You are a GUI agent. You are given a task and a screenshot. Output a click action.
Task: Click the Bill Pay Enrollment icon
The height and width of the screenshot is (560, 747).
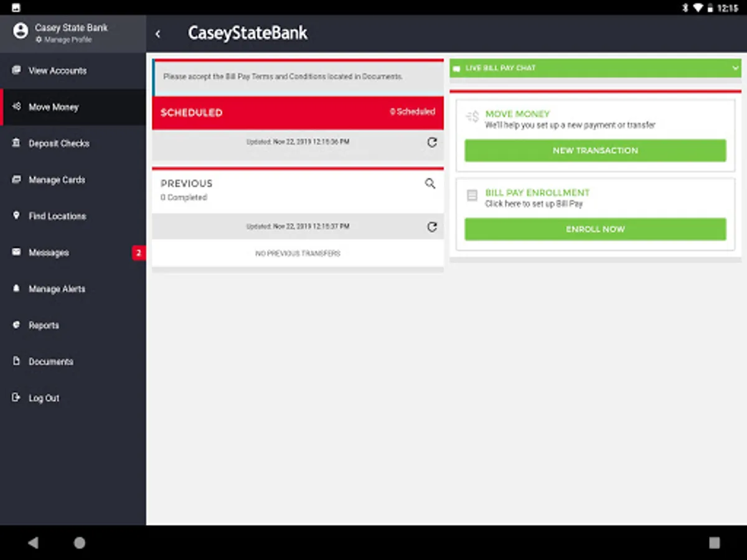[x=472, y=195]
